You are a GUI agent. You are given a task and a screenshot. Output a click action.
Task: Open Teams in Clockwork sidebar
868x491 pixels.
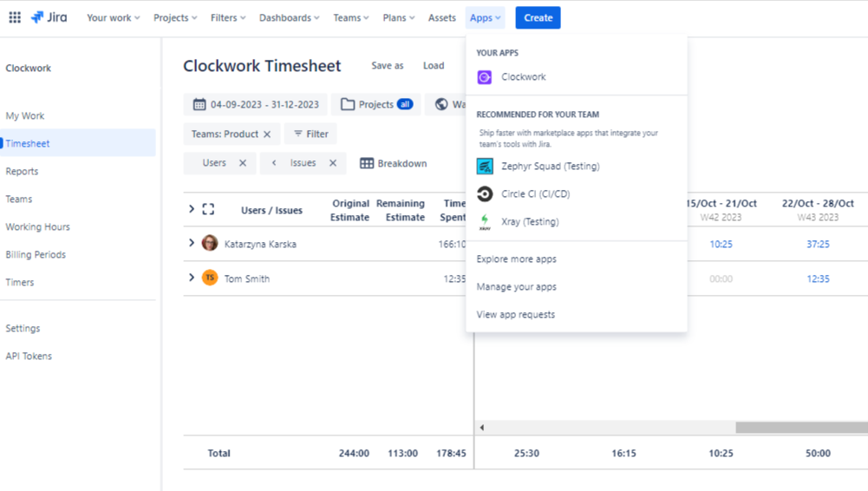(x=19, y=199)
